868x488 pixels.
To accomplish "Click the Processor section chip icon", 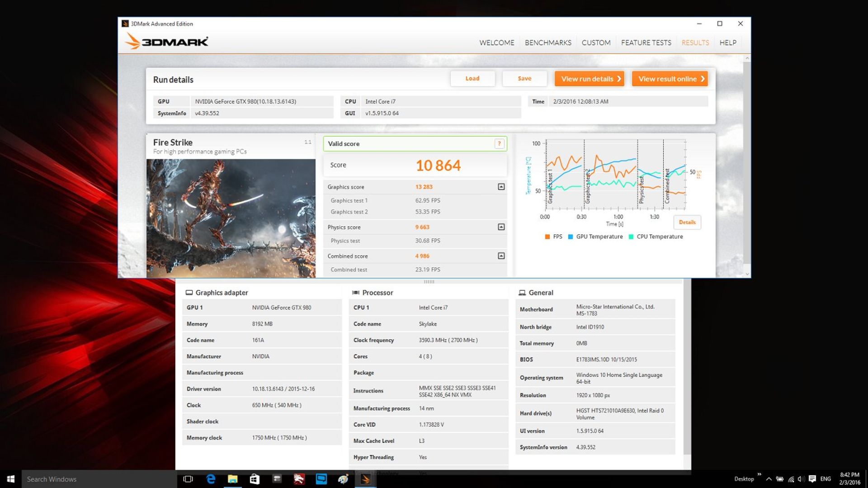I will coord(356,293).
